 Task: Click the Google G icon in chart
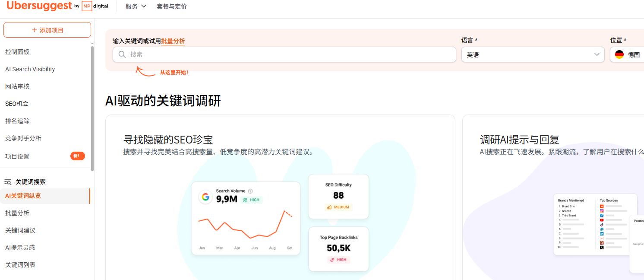tap(205, 197)
